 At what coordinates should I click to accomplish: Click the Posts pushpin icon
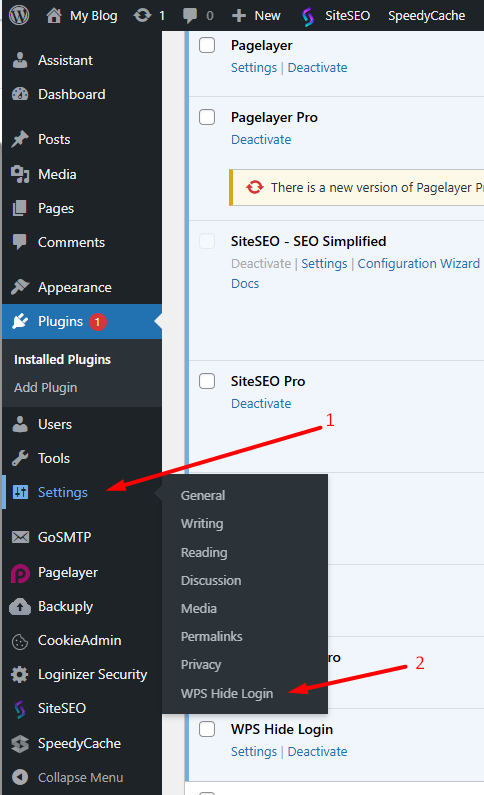20,139
